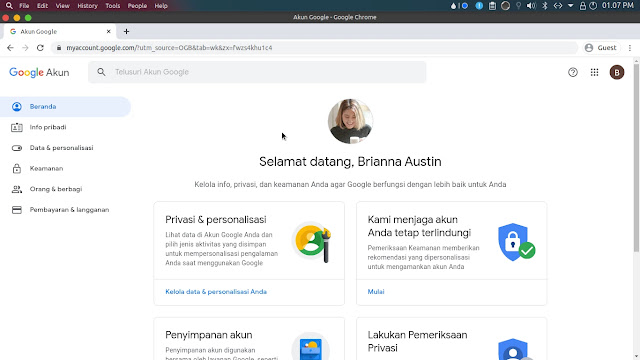Open the Guest profile button
The width and height of the screenshot is (640, 360).
tap(600, 48)
